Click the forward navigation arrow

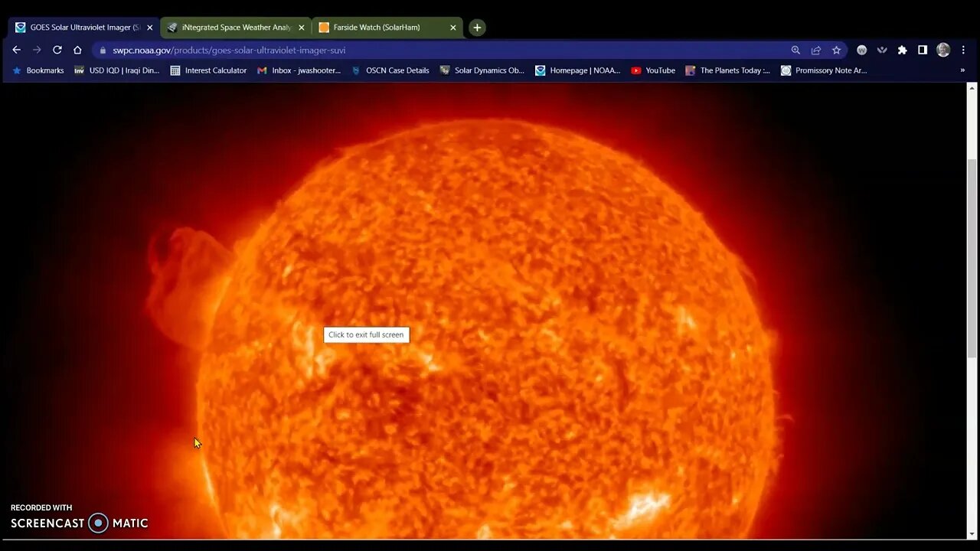tap(37, 50)
